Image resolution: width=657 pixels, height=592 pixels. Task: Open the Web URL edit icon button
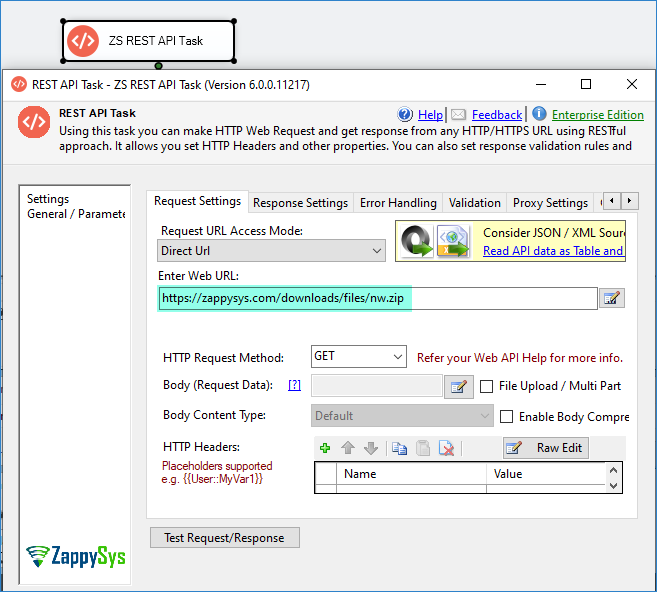pyautogui.click(x=612, y=298)
